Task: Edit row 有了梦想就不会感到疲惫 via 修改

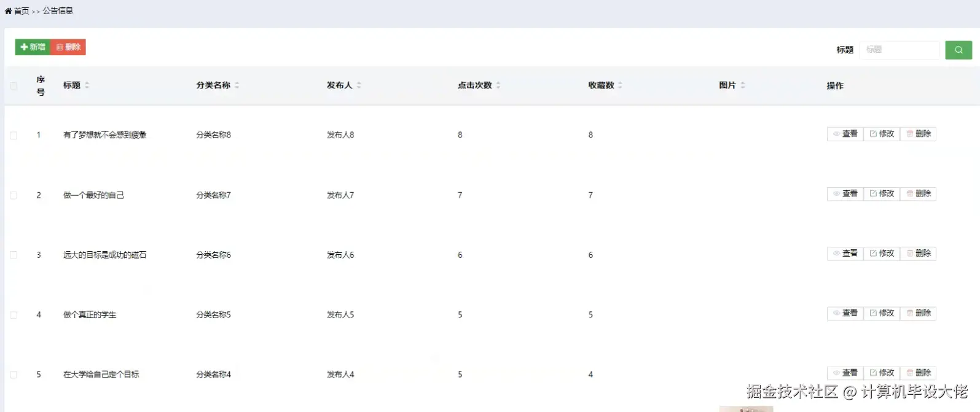Action: click(x=882, y=134)
